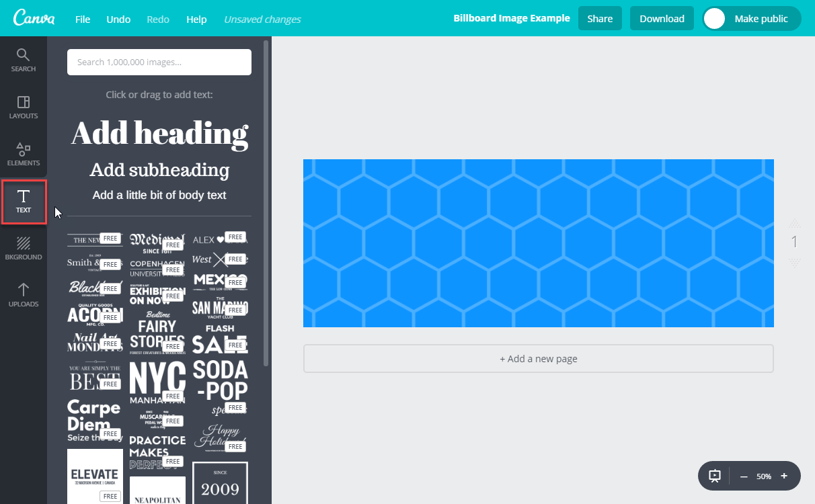The width and height of the screenshot is (815, 504).
Task: Open the Bkground panel
Action: (x=24, y=248)
